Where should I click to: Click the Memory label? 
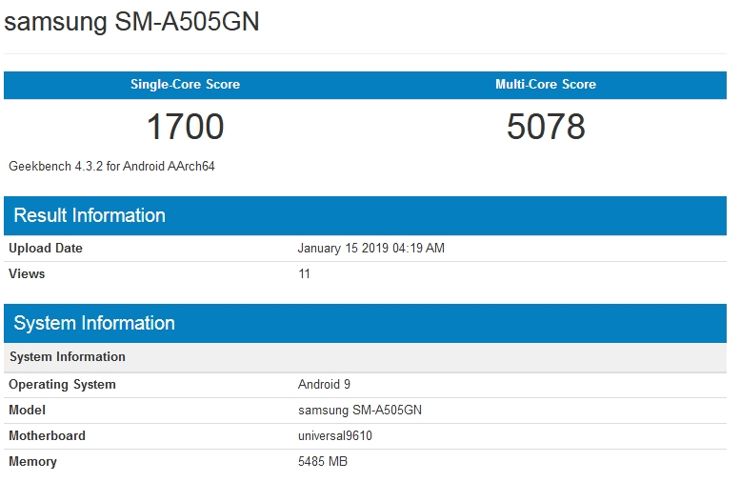tap(32, 461)
